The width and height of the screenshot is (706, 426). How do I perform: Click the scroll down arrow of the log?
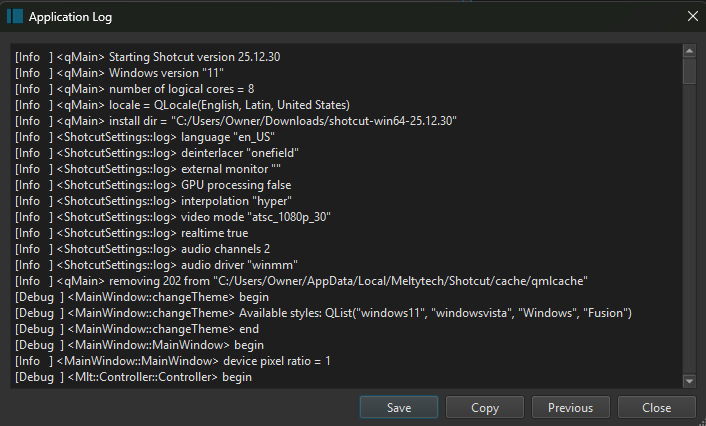(689, 380)
